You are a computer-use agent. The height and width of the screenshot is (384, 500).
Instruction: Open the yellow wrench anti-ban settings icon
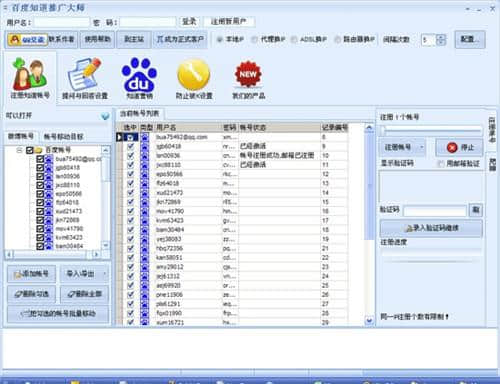[x=194, y=74]
